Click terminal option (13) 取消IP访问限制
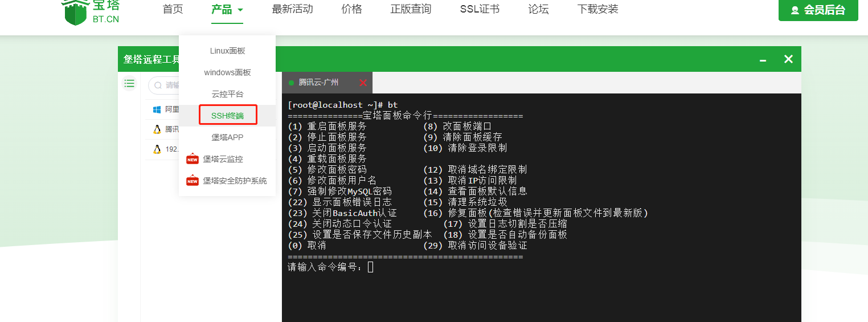 tap(470, 181)
